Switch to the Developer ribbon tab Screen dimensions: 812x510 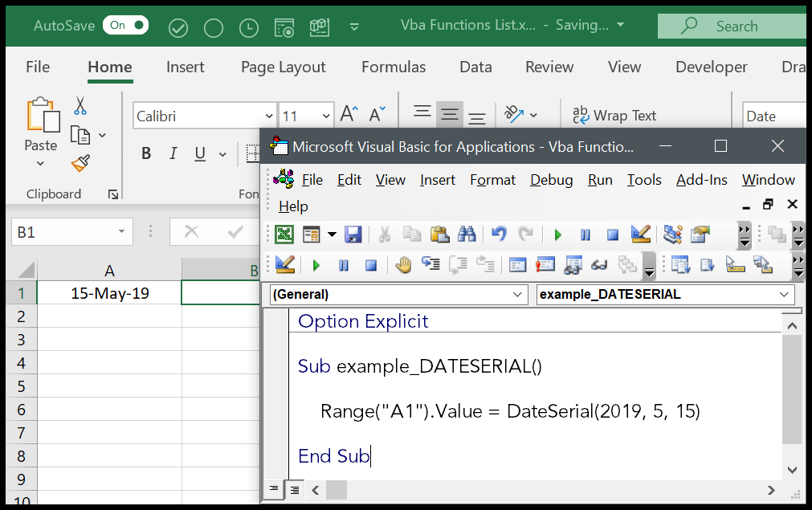710,67
